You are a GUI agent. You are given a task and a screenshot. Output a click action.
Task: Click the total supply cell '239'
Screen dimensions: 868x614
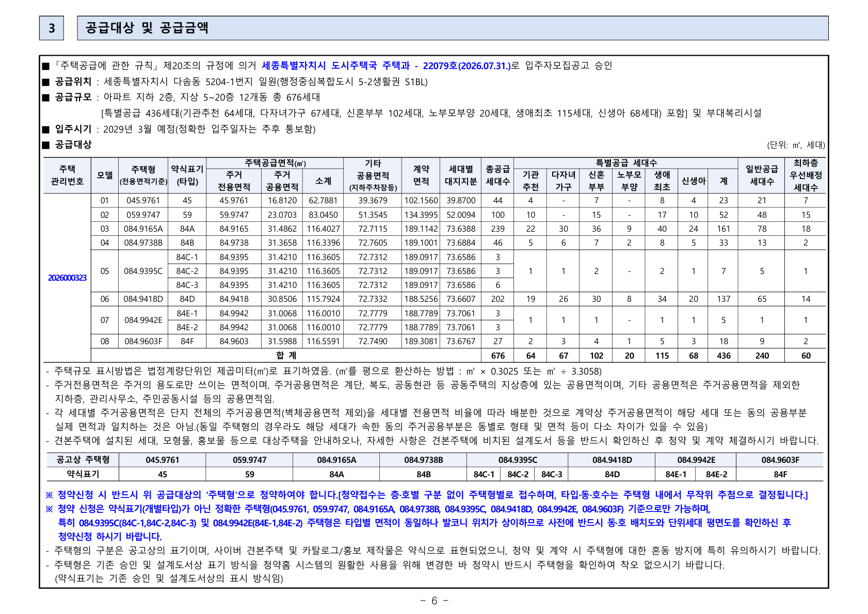coord(497,229)
